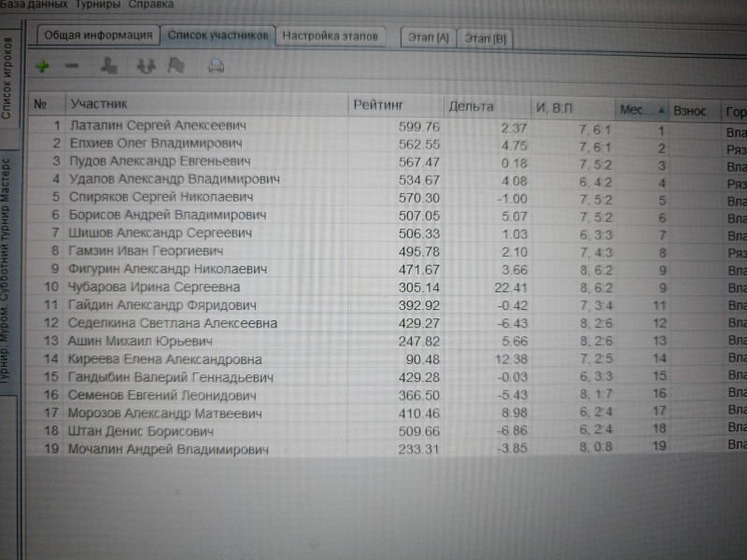Open the Справка menu
This screenshot has height=560, width=747.
tap(151, 5)
